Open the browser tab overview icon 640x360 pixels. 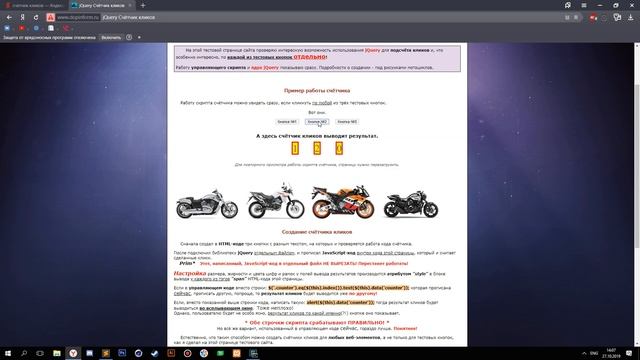568,5
